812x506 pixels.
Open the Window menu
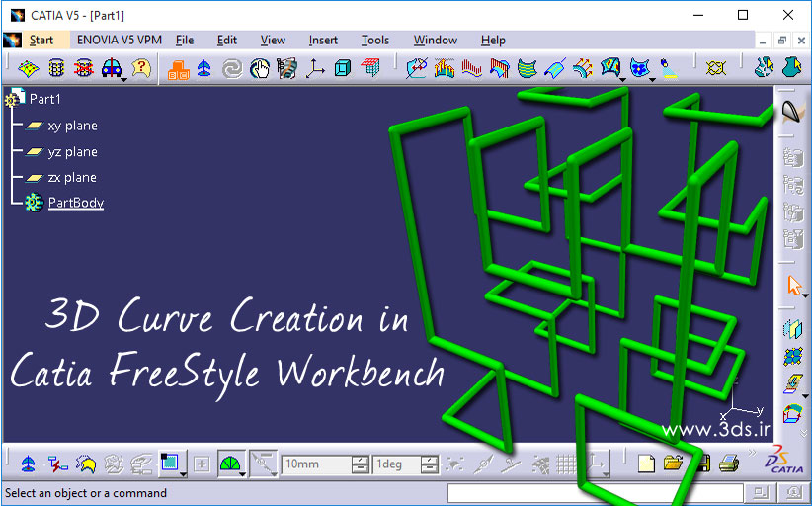[x=435, y=40]
